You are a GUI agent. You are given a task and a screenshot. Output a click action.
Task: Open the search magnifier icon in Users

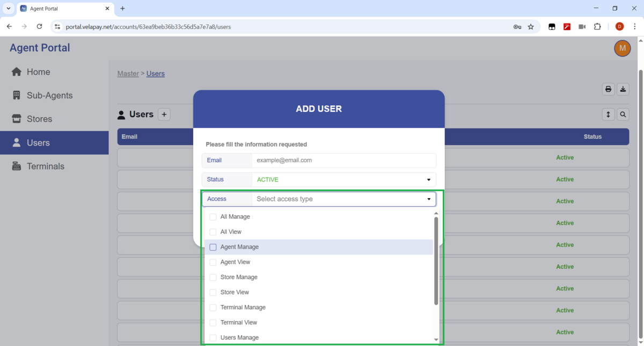(x=623, y=114)
